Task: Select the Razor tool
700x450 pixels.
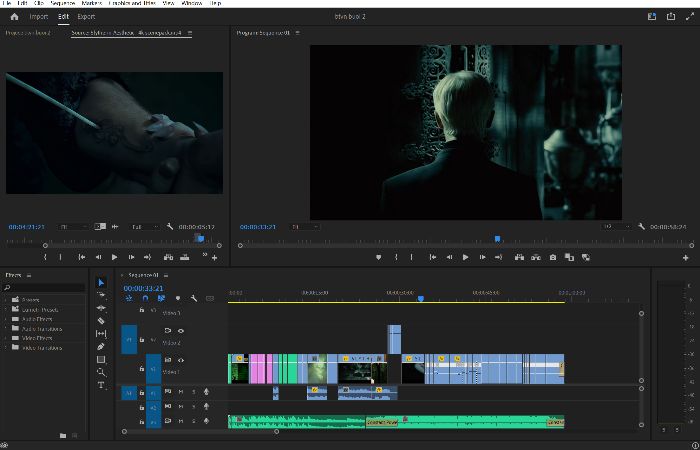Action: click(101, 321)
